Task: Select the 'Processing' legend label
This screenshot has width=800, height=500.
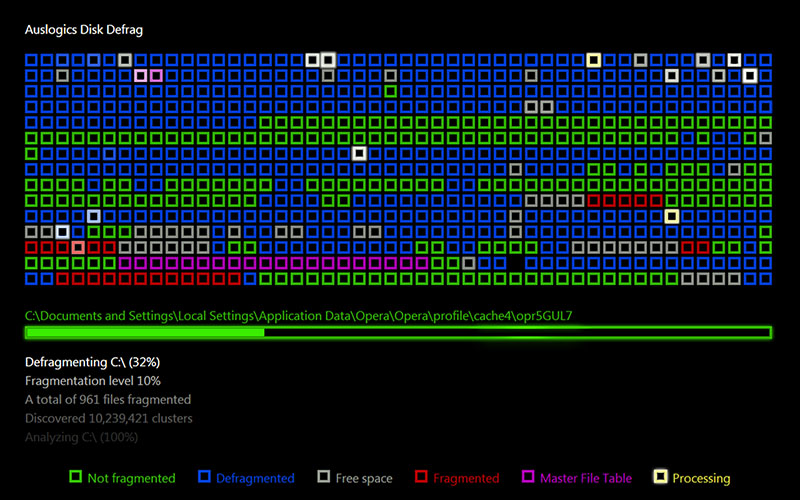Action: point(701,479)
